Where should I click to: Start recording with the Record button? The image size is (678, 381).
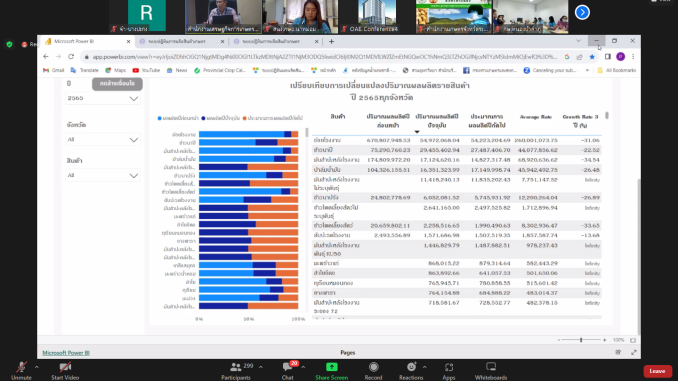[373, 371]
